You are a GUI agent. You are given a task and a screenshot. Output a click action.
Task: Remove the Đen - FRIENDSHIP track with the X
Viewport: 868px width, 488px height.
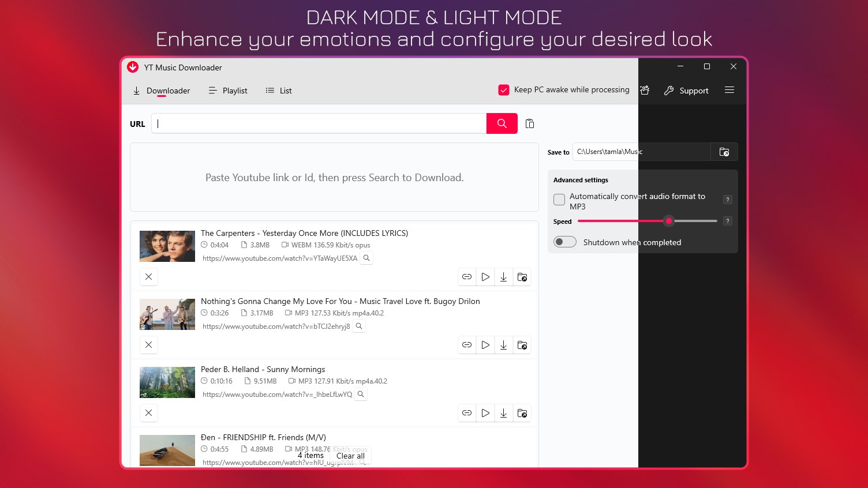[148, 481]
